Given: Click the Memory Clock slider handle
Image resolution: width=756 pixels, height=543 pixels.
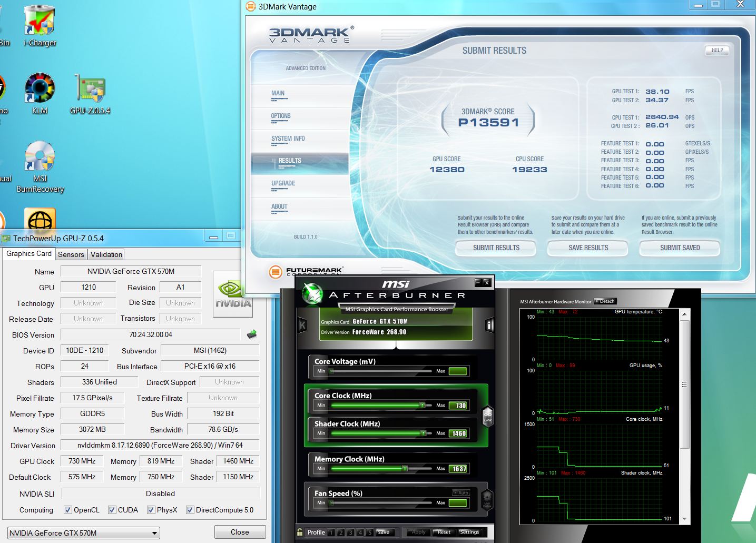Looking at the screenshot, I should pyautogui.click(x=405, y=468).
